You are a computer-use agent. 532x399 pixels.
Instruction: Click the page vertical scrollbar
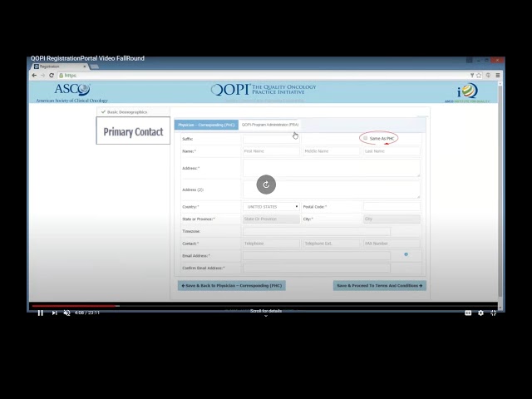pyautogui.click(x=500, y=190)
